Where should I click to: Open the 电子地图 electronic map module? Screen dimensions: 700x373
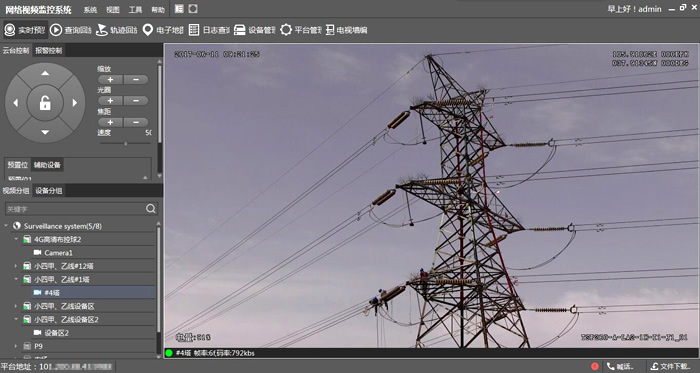click(x=163, y=30)
